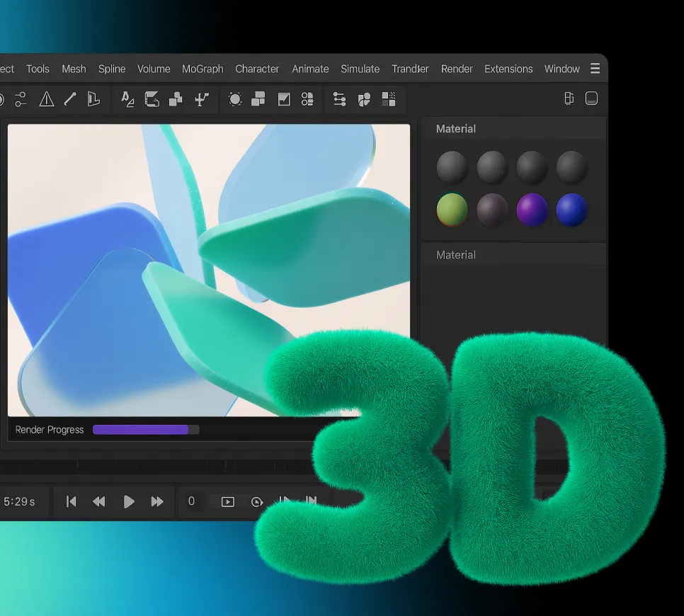Click the sun-shaped light icon in toolbar

[x=235, y=99]
